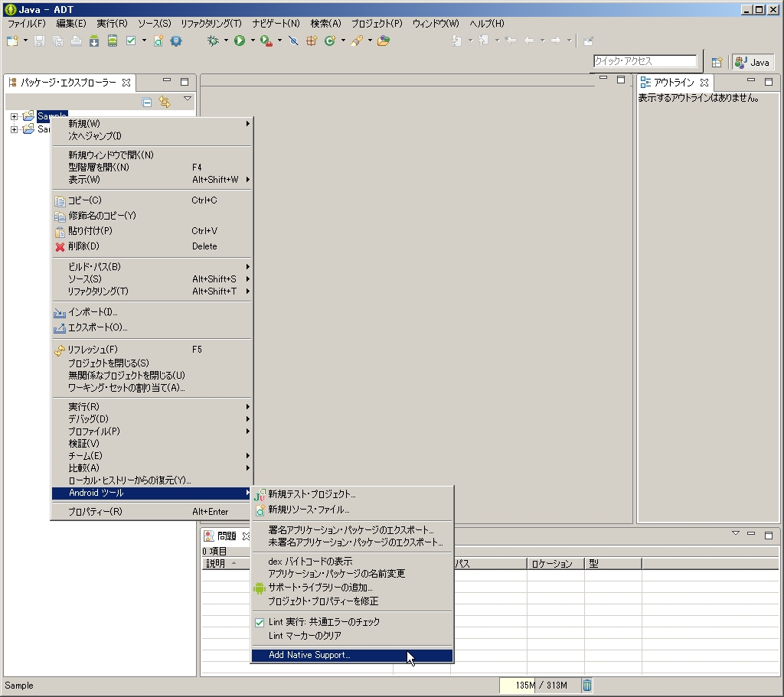Expand the first Sample project tree node

(14, 116)
